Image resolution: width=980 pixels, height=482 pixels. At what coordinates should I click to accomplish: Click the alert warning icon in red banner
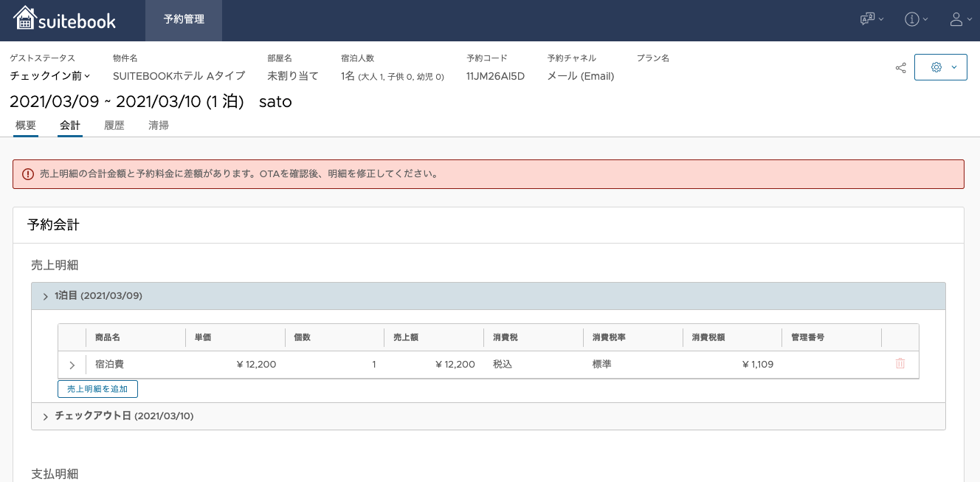pyautogui.click(x=28, y=174)
